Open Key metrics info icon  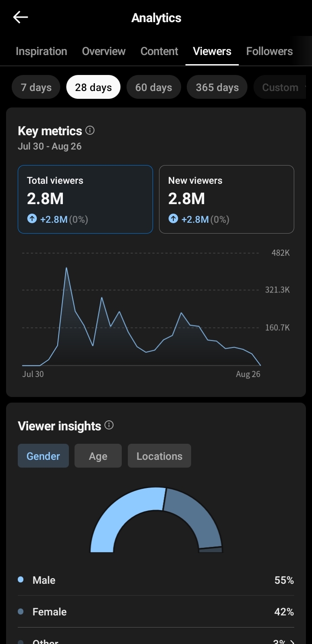coord(90,130)
